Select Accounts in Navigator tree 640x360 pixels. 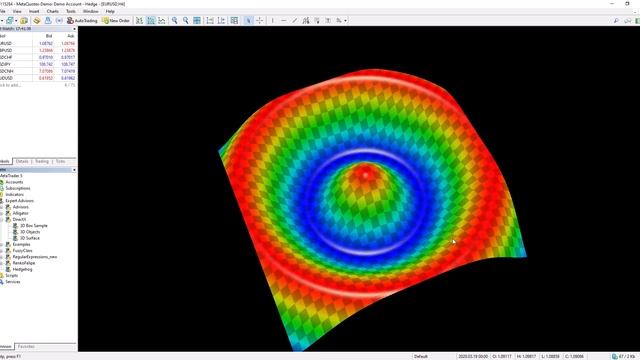pos(14,182)
